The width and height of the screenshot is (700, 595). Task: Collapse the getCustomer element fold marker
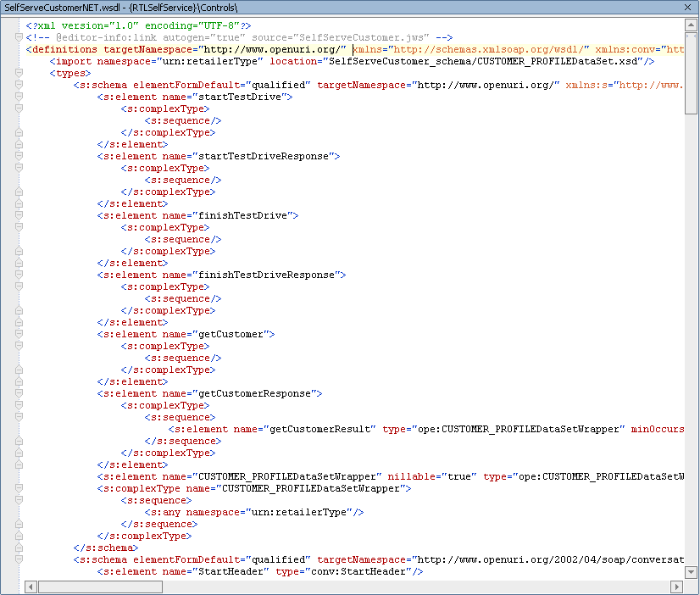[x=19, y=334]
